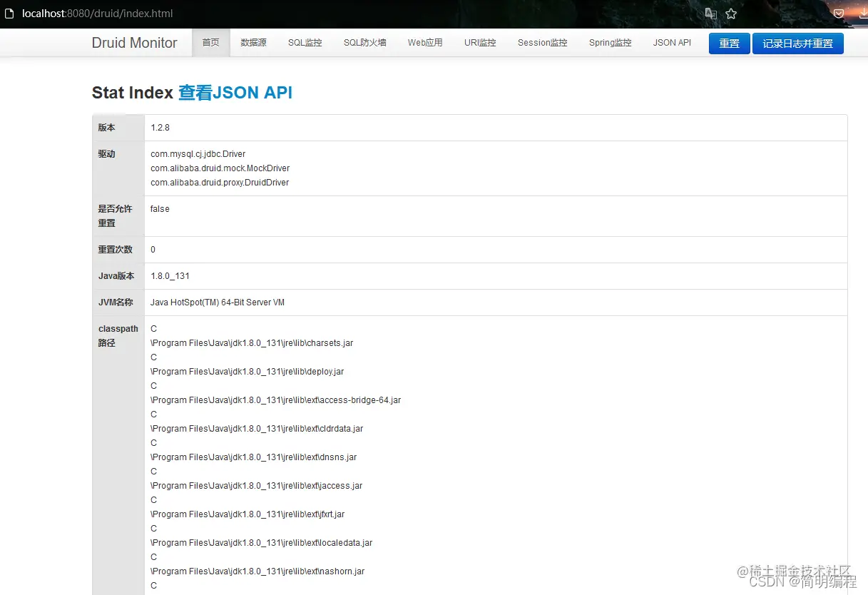Open the 首页 tab
Image resolution: width=868 pixels, height=595 pixels.
210,43
